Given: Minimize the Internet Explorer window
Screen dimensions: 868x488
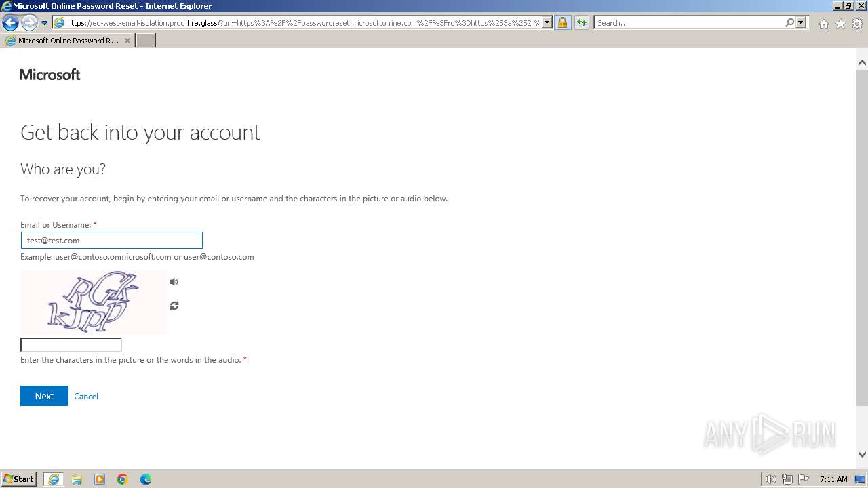Looking at the screenshot, I should tap(837, 6).
